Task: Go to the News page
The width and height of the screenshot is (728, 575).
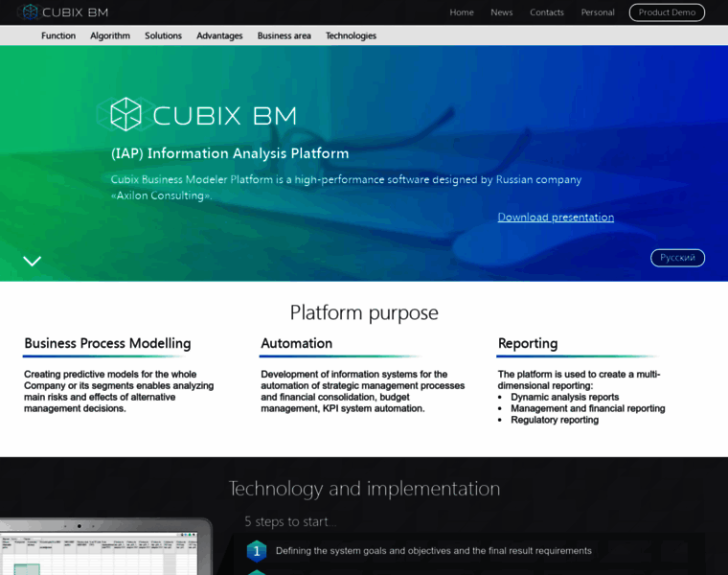Action: 501,12
